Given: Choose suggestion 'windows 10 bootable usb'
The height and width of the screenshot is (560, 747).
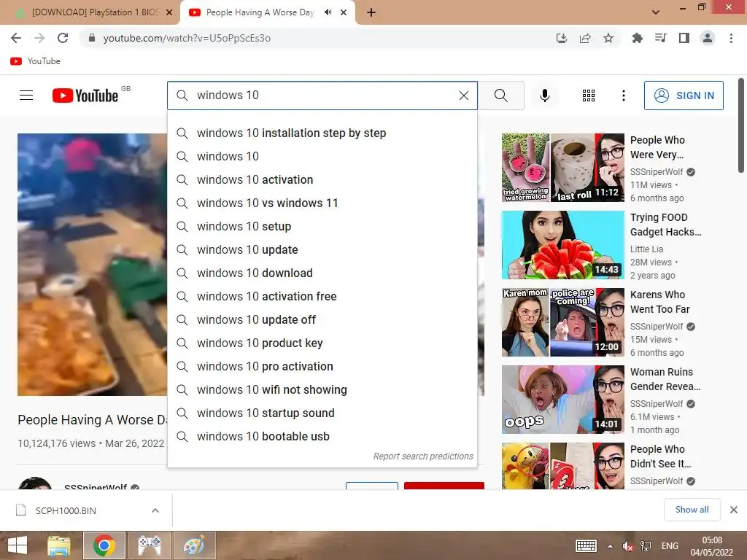Looking at the screenshot, I should pos(322,436).
